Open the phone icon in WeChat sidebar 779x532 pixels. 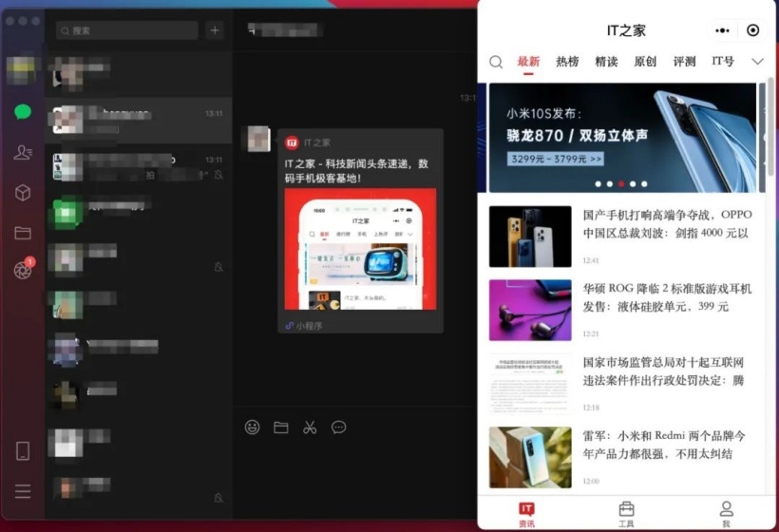pos(23,451)
